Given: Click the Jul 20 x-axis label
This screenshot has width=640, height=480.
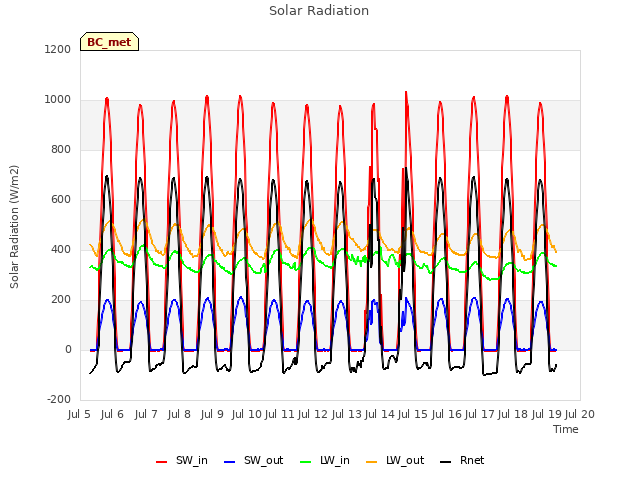Looking at the screenshot, I should click(580, 414).
